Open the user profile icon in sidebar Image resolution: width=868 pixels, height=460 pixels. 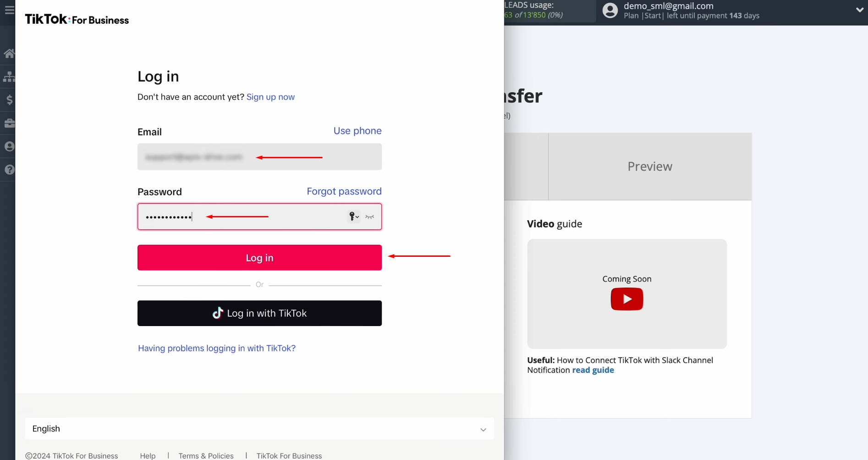point(9,146)
